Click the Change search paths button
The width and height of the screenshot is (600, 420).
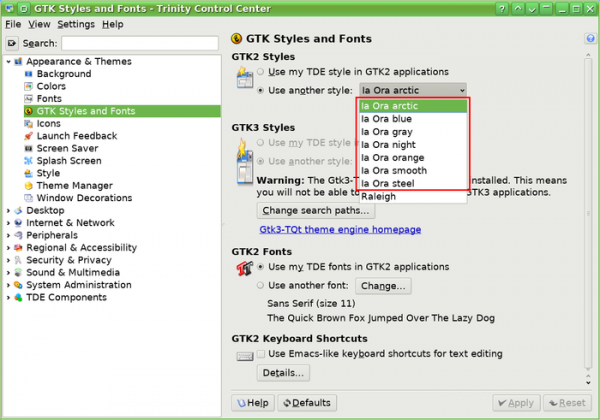pos(316,211)
